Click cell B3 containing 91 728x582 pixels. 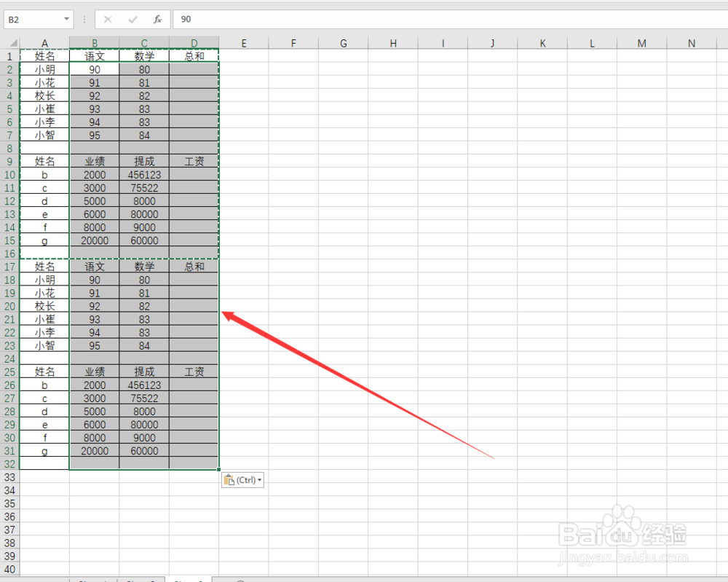tap(94, 83)
